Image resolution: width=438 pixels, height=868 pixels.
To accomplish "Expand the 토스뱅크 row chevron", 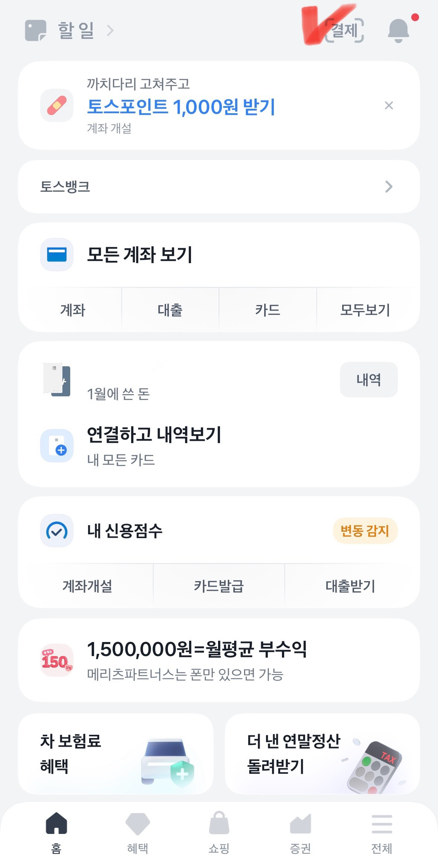I will coord(389,187).
